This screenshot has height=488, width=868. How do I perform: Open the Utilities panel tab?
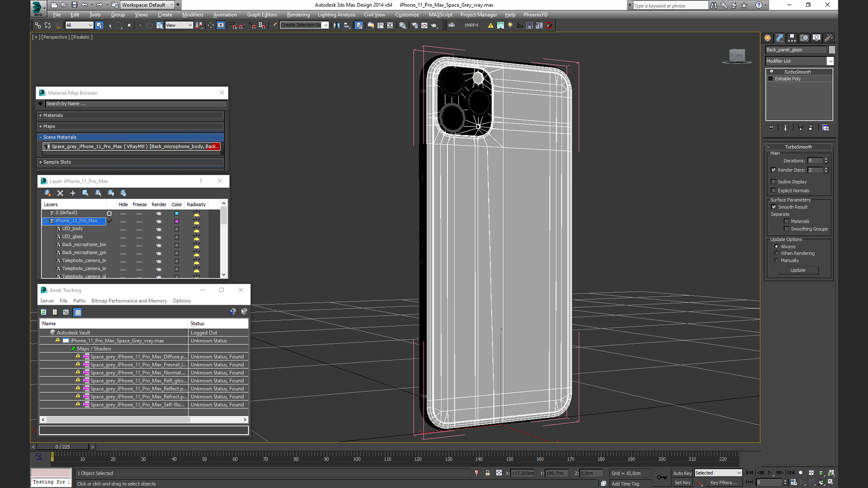829,38
